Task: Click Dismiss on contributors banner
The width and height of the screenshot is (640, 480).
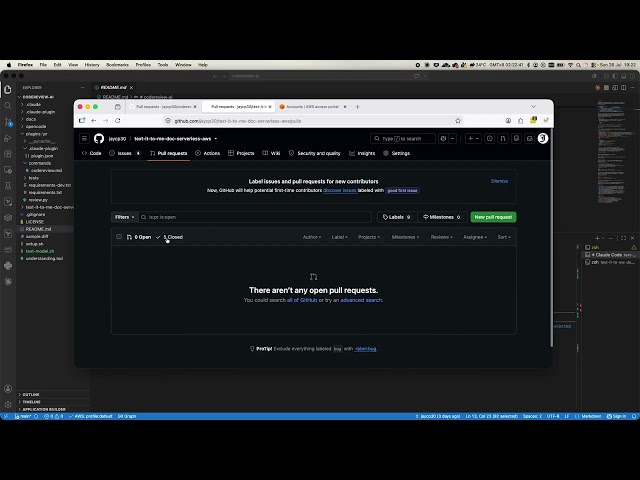Action: click(x=499, y=181)
